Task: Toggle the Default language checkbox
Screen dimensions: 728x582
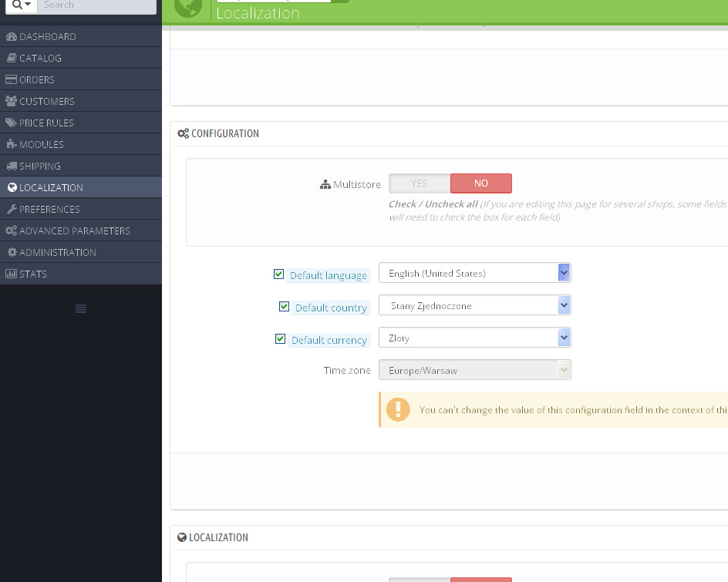Action: [x=278, y=274]
